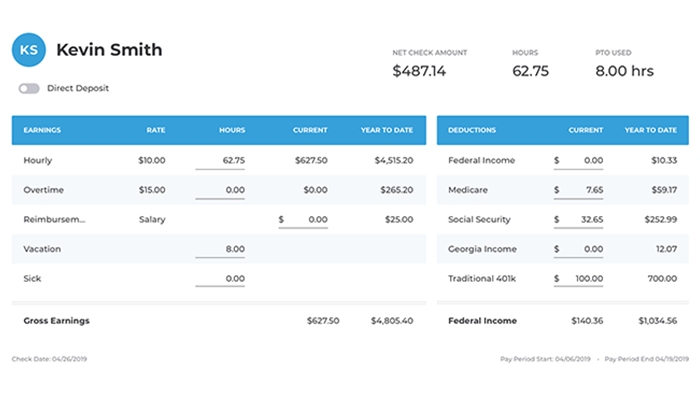
Task: Edit the Social Security deduction amount
Action: pos(580,219)
